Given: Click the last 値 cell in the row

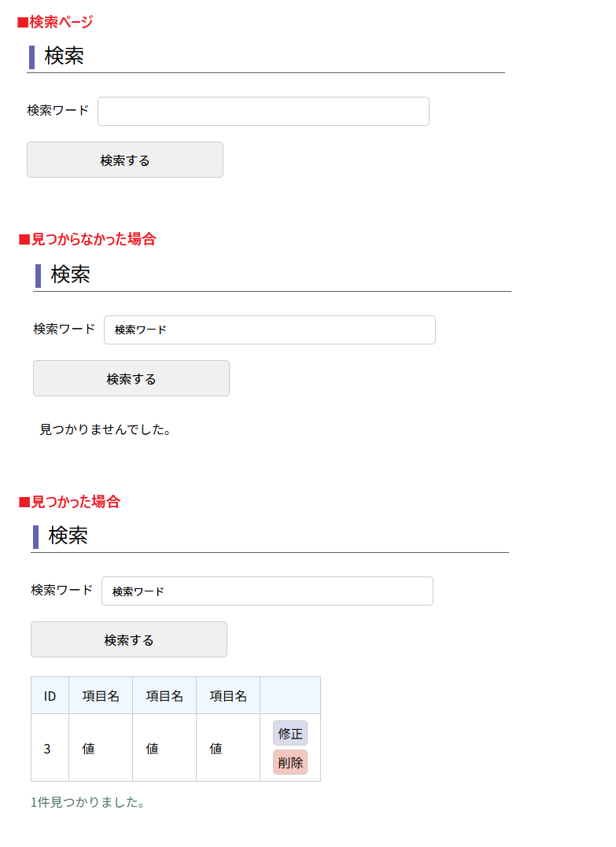Looking at the screenshot, I should pyautogui.click(x=216, y=749).
